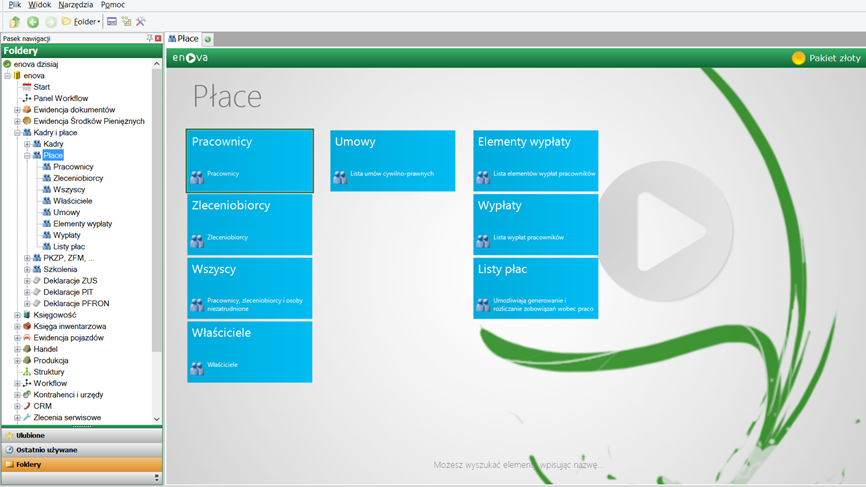
Task: Expand the Deklaracje ZUS node
Action: pyautogui.click(x=28, y=280)
